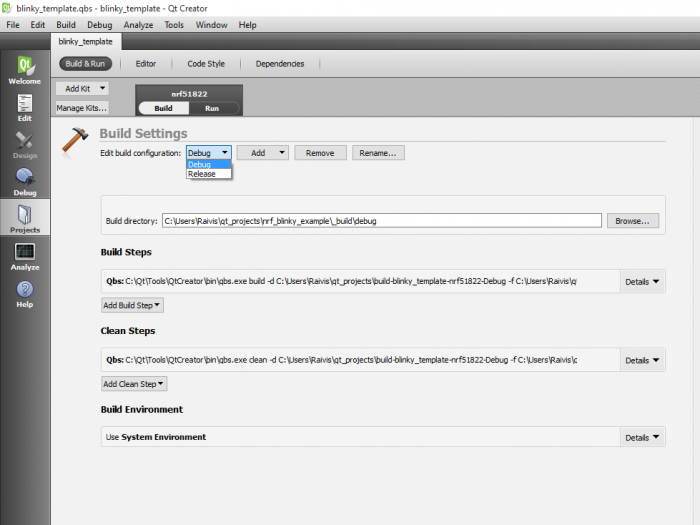Toggle the nrf51822 kit Run view

coord(212,108)
